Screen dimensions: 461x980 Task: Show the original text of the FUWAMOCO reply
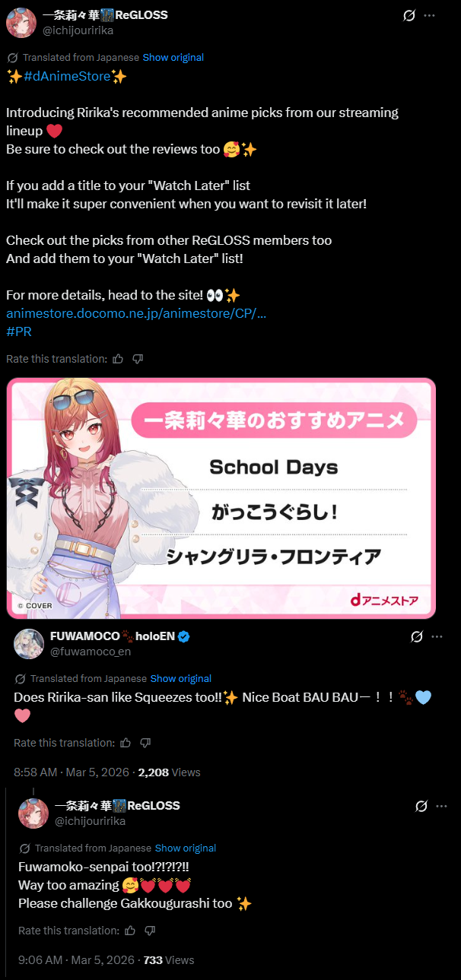coord(181,678)
